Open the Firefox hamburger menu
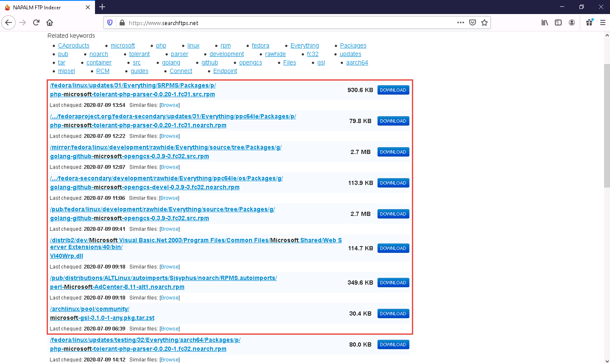This screenshot has width=610, height=364. point(603,23)
